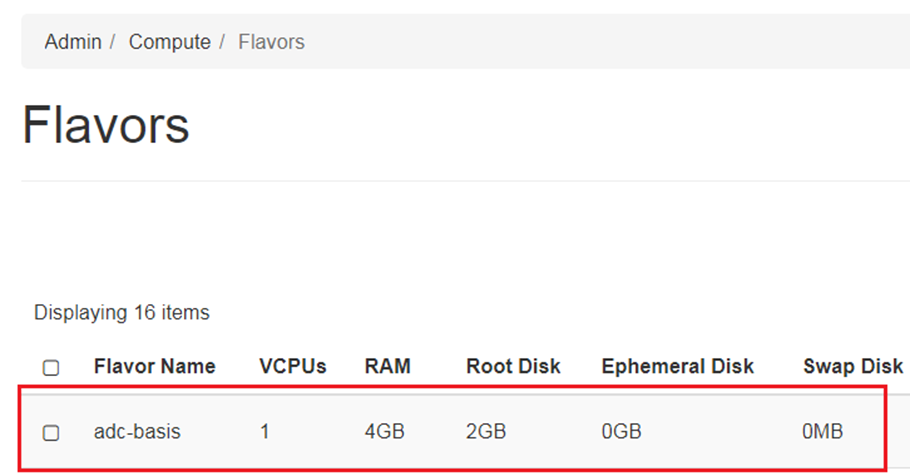
Task: Check the adc-basis row checkbox
Action: coord(51,433)
